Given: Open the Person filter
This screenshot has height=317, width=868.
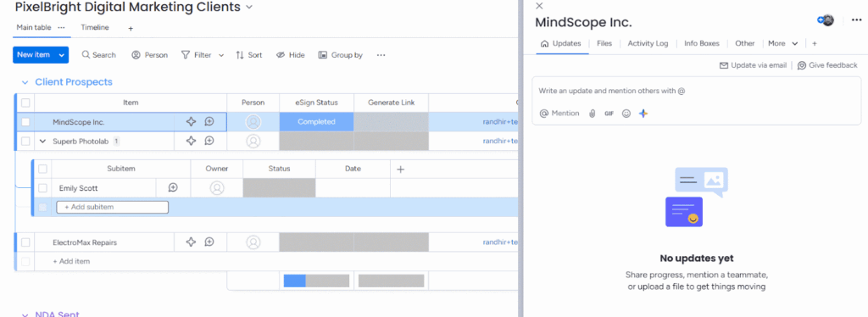Looking at the screenshot, I should click(149, 55).
